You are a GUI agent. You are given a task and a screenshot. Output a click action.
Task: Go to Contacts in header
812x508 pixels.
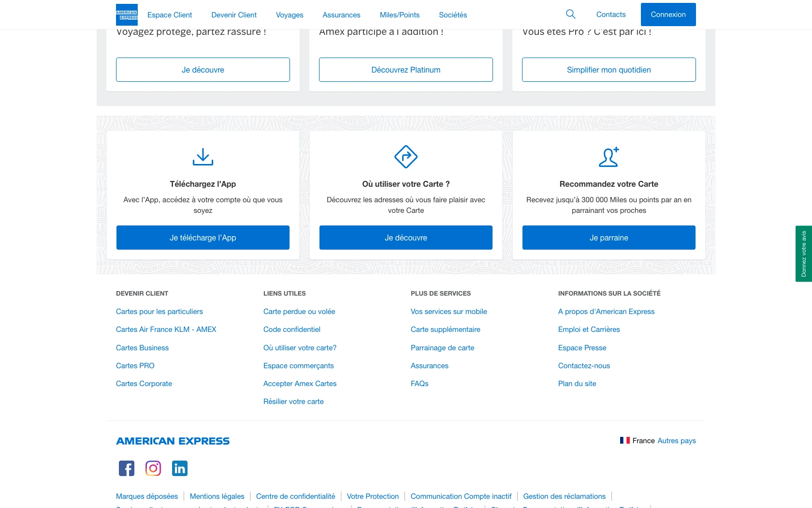pyautogui.click(x=611, y=15)
